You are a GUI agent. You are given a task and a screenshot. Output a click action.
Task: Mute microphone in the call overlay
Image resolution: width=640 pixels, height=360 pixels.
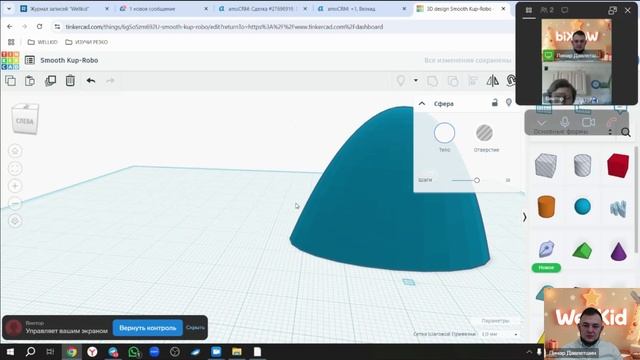[565, 122]
